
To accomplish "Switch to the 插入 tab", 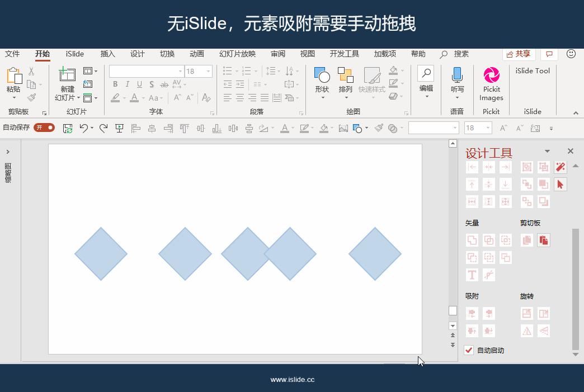I will pyautogui.click(x=108, y=54).
